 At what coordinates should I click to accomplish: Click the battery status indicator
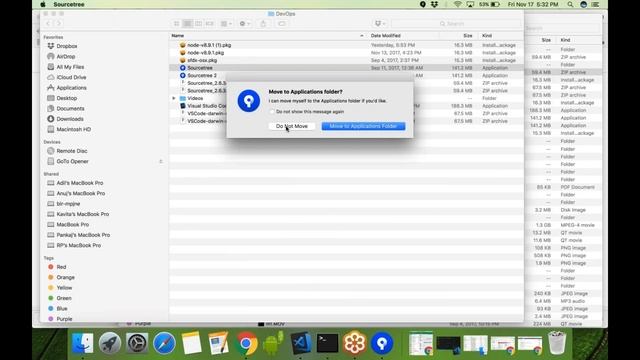489,4
